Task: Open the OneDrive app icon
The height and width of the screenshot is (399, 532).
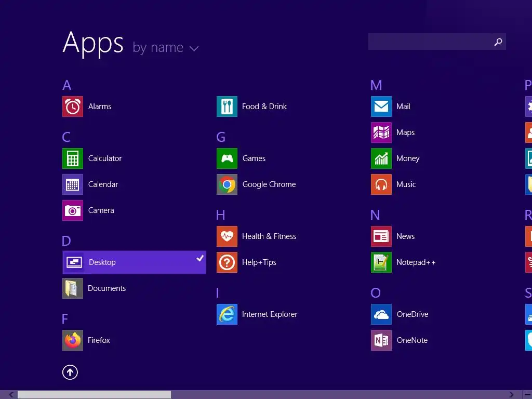Action: pyautogui.click(x=381, y=314)
